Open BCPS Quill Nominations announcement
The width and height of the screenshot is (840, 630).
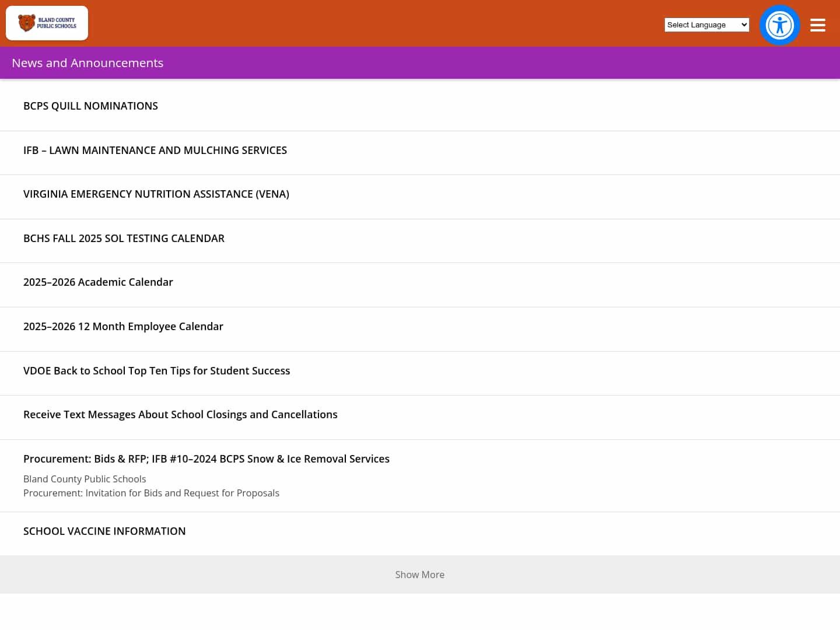point(90,106)
